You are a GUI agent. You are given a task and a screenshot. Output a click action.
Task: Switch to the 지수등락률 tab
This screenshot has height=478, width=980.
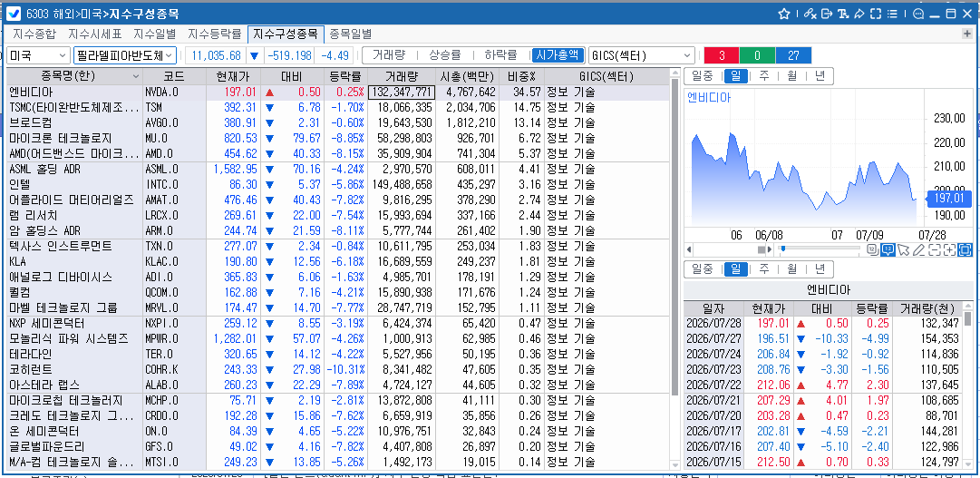coord(215,34)
